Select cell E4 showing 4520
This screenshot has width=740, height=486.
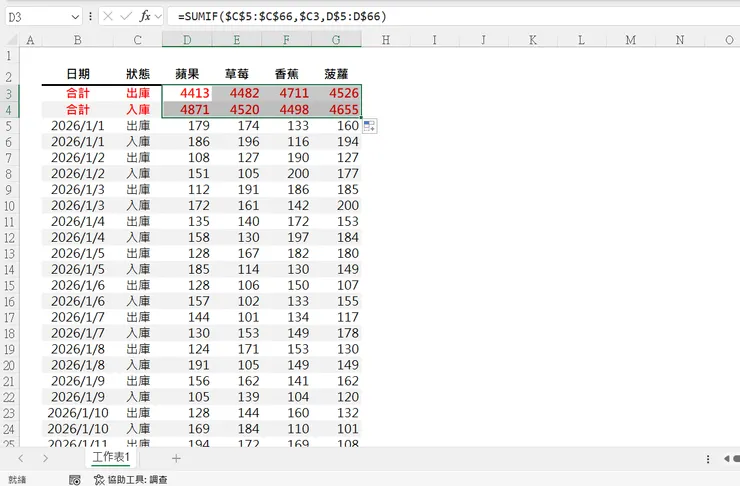click(x=237, y=109)
